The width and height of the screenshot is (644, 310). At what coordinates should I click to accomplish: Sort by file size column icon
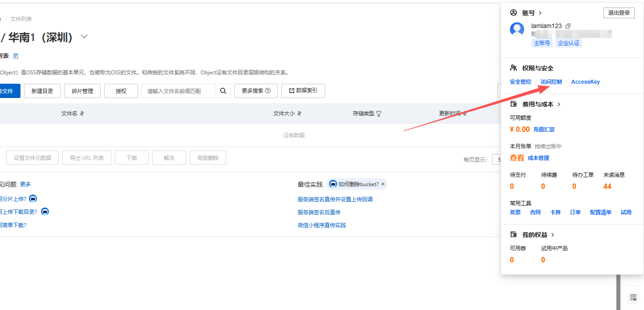point(299,114)
